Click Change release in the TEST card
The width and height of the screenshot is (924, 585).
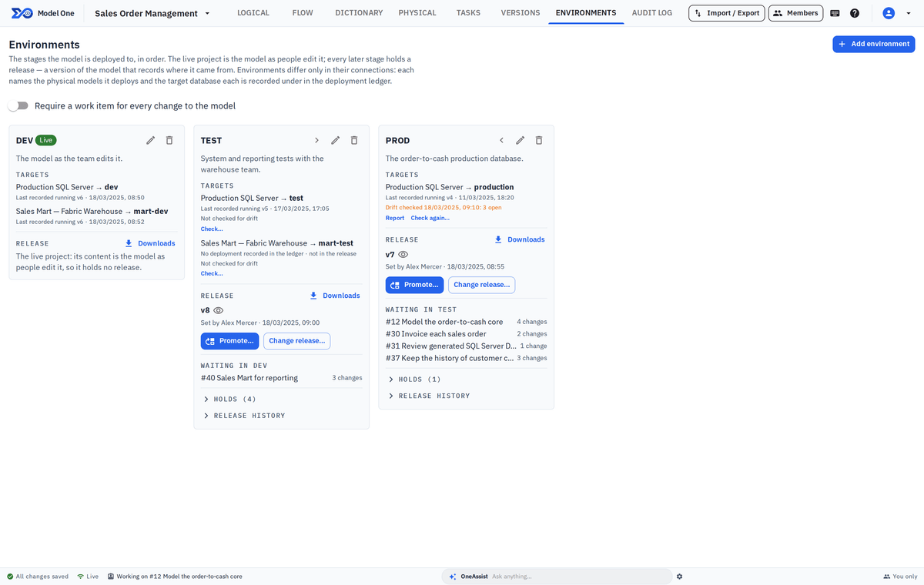(296, 341)
